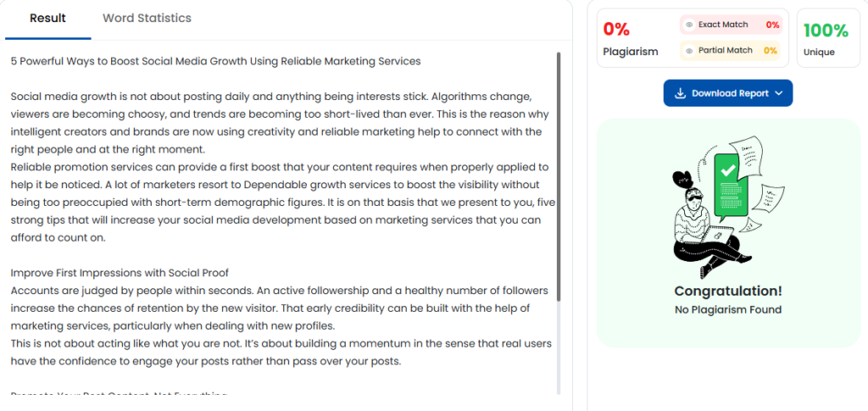Click the Congratulation! heading
868x411 pixels.
(x=727, y=291)
